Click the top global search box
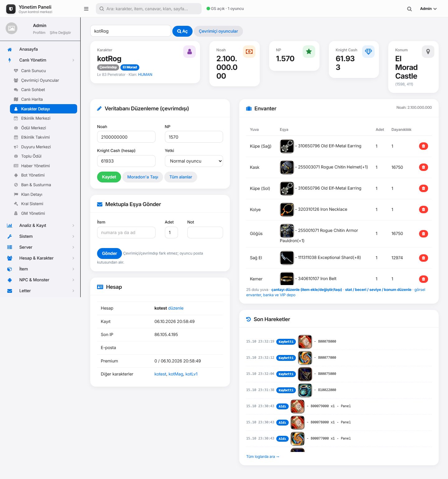 click(x=149, y=9)
